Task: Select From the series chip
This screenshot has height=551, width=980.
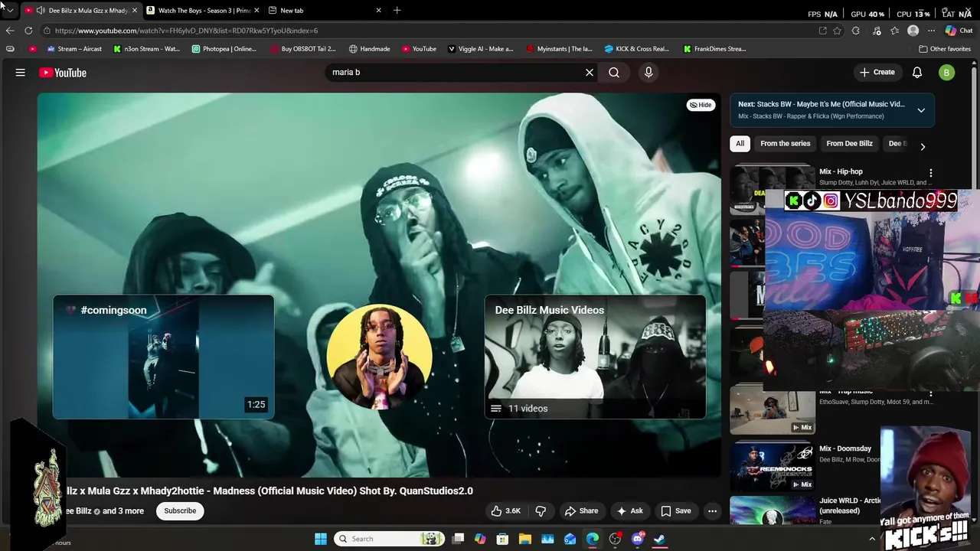Action: (x=785, y=144)
